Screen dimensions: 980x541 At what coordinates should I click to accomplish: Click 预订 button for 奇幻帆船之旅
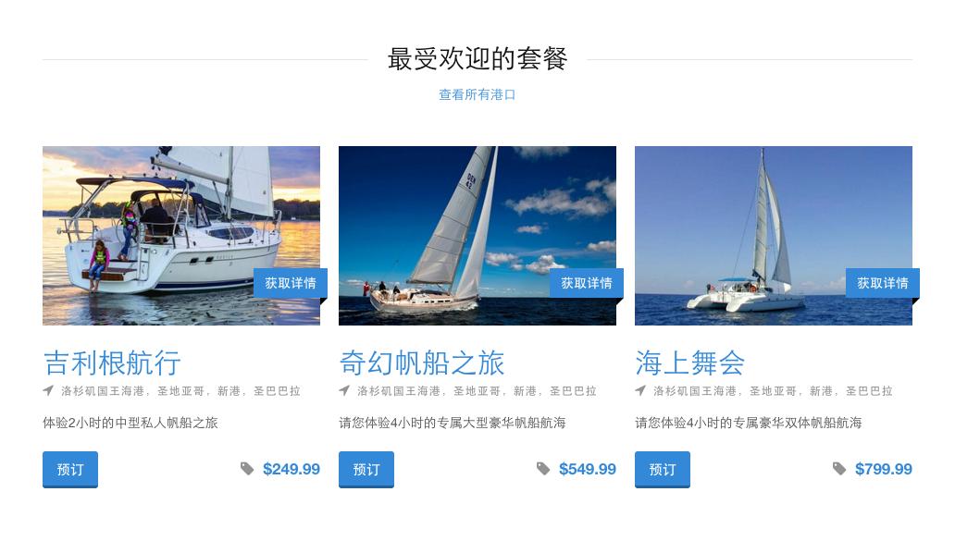click(366, 469)
